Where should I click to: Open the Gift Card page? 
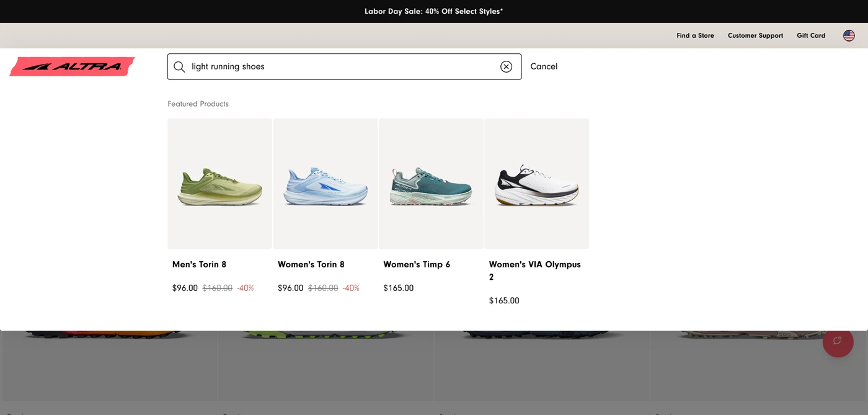[811, 35]
